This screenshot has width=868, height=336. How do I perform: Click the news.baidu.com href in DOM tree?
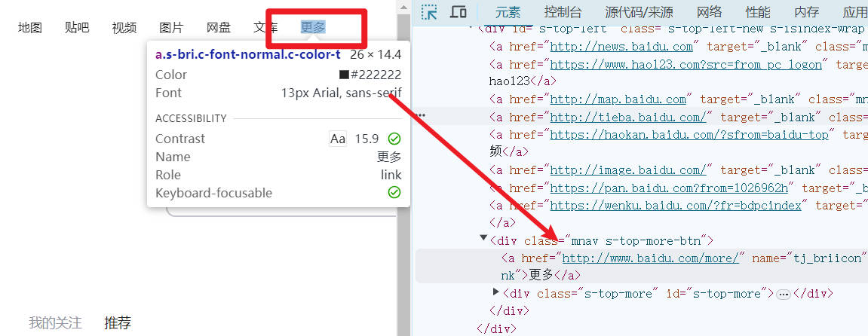coord(621,47)
